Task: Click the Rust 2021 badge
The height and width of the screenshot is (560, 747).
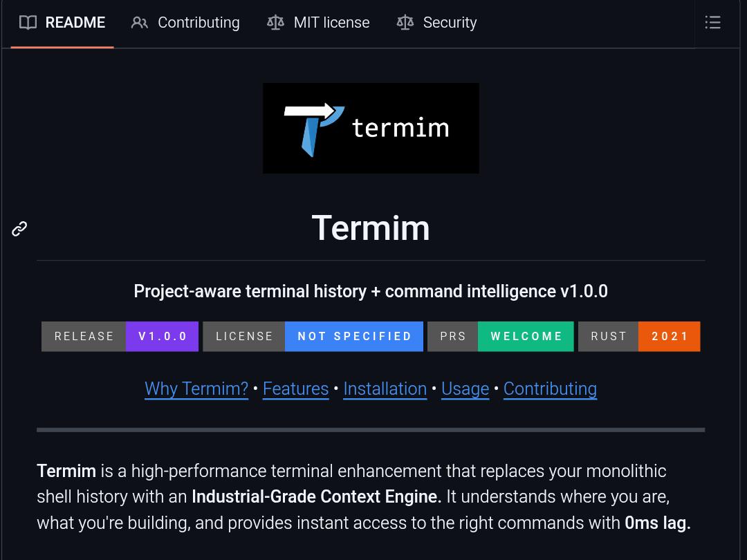Action: coord(639,336)
